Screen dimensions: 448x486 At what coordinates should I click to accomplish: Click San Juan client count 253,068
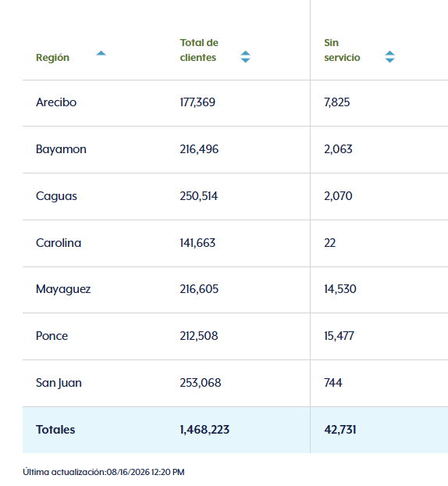click(x=201, y=383)
